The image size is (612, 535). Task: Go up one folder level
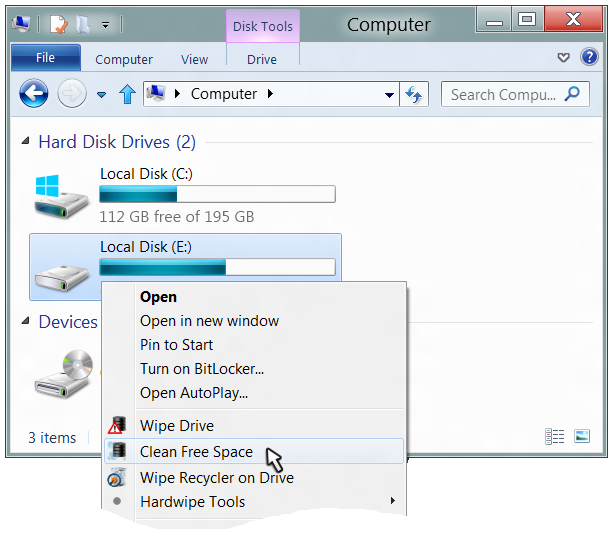[127, 95]
